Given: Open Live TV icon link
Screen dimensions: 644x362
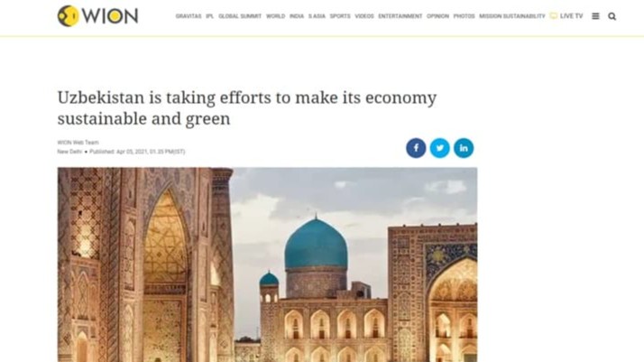Looking at the screenshot, I should pos(566,16).
